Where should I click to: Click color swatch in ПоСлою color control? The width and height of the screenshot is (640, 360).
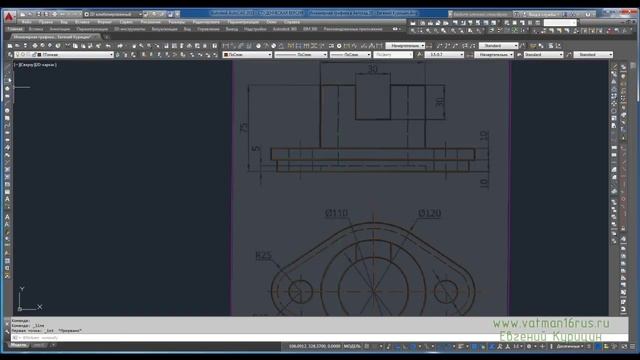[x=226, y=54]
